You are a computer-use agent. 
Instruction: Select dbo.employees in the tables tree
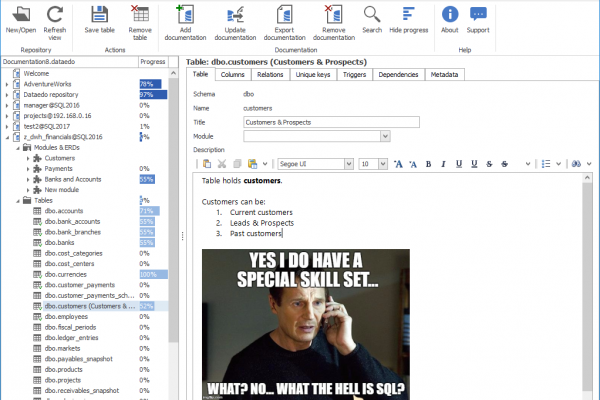tap(67, 316)
